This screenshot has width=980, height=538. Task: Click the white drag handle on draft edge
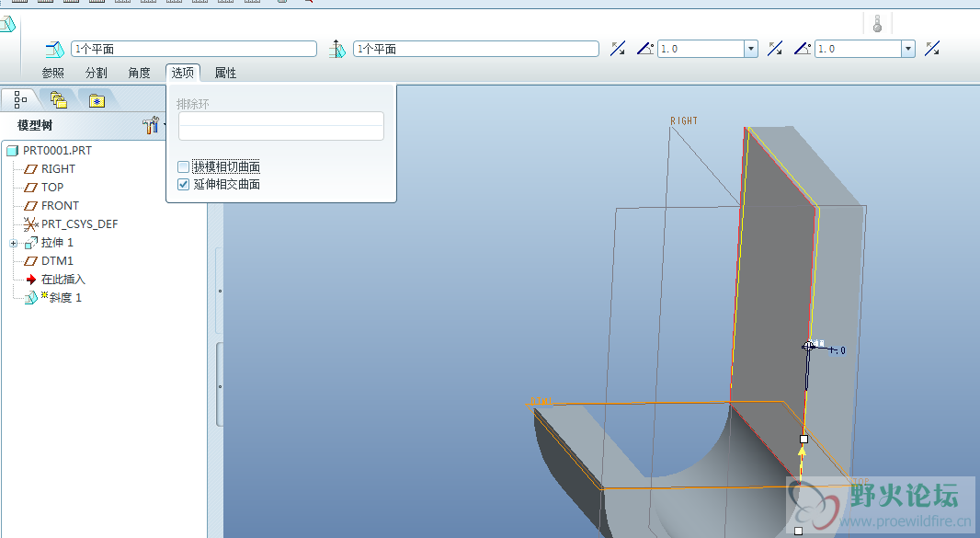point(803,440)
